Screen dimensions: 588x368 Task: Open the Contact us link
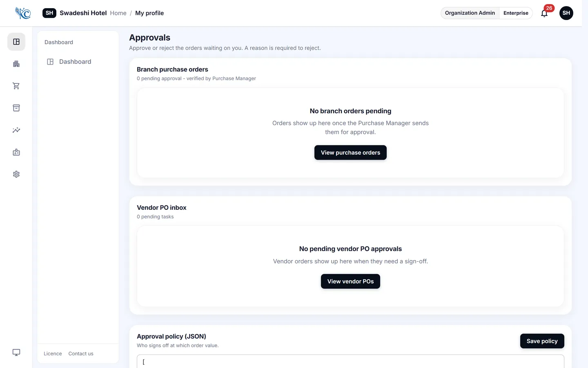(x=81, y=354)
